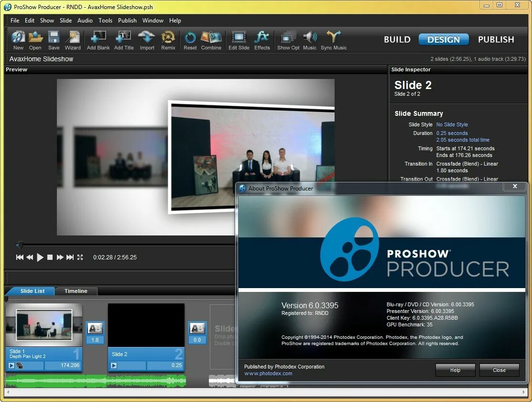532x402 pixels.
Task: Play the slideshow preview
Action: [x=40, y=257]
